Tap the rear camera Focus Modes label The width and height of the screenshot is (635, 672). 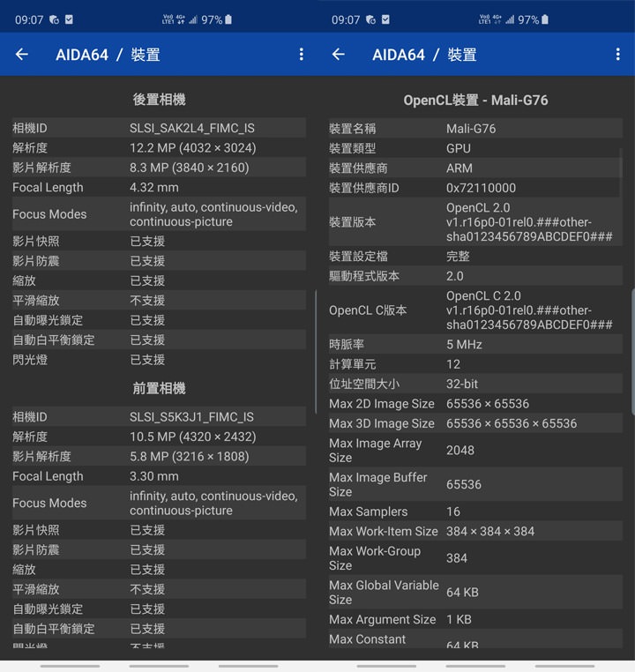[49, 214]
